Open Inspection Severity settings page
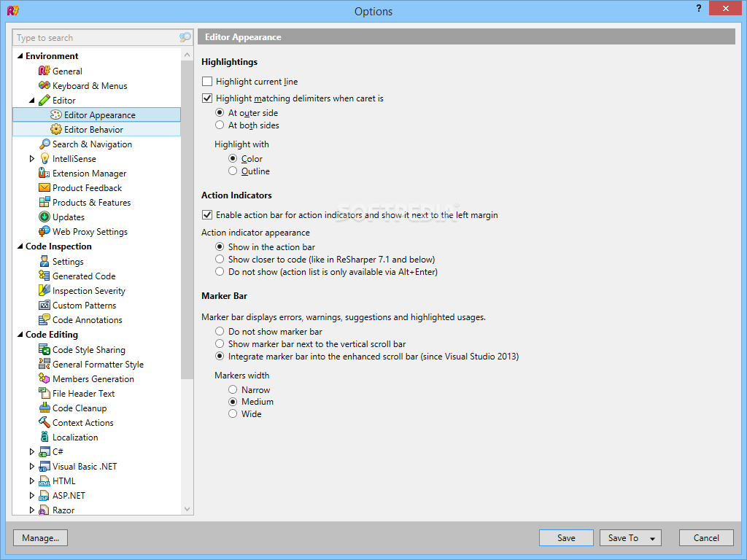Screen dimensions: 747x560 coord(88,291)
